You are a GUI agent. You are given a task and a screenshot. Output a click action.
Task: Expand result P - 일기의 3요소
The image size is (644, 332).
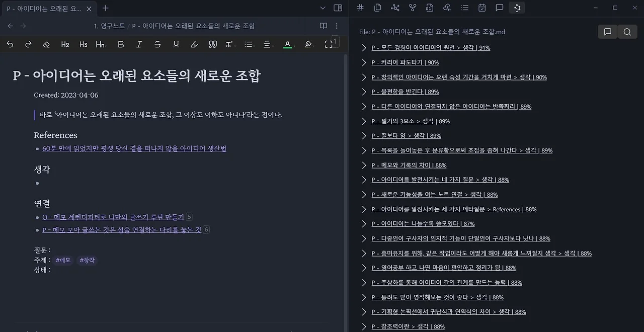click(364, 121)
